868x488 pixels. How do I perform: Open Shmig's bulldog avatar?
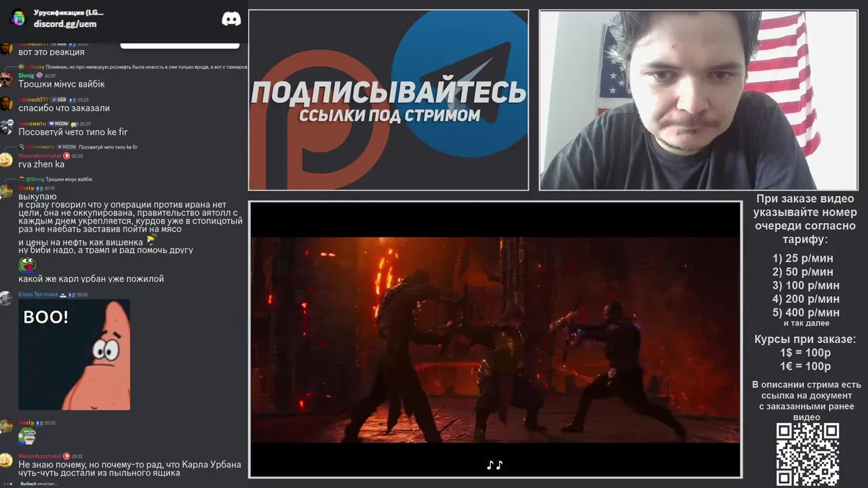pos(6,80)
